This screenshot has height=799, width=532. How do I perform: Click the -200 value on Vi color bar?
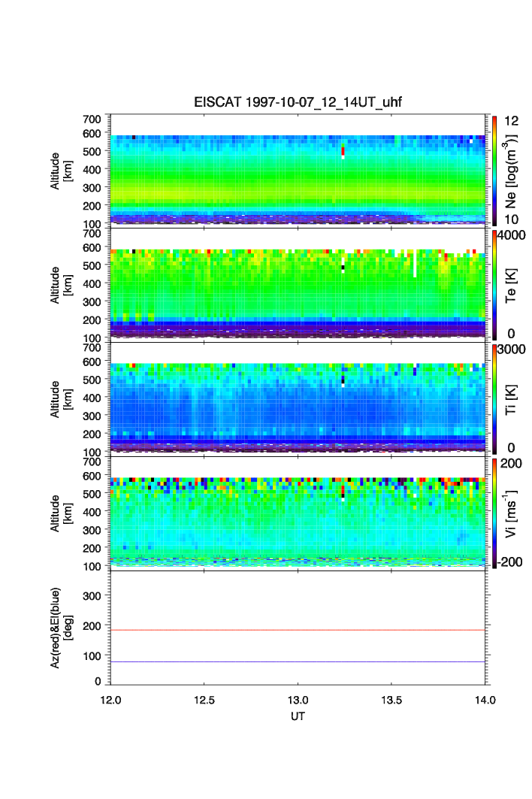tap(510, 562)
